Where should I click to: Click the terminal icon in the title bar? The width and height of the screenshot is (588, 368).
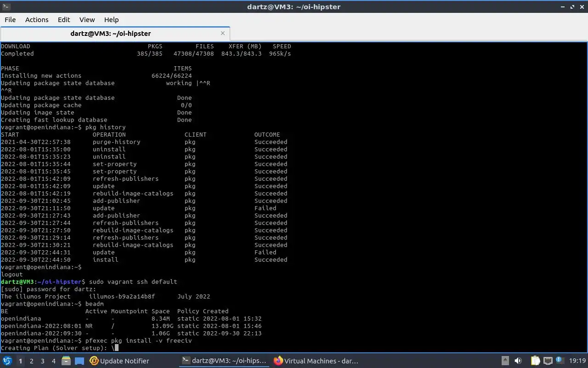coord(6,6)
